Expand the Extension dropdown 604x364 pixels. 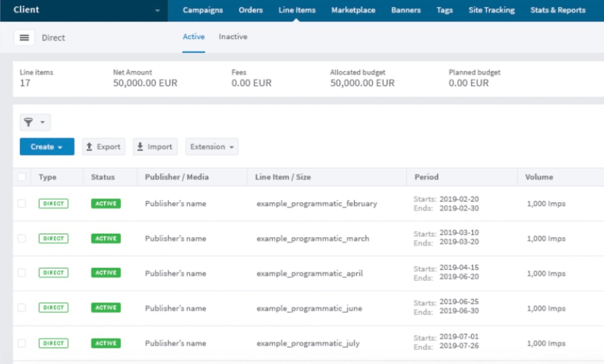pyautogui.click(x=211, y=147)
